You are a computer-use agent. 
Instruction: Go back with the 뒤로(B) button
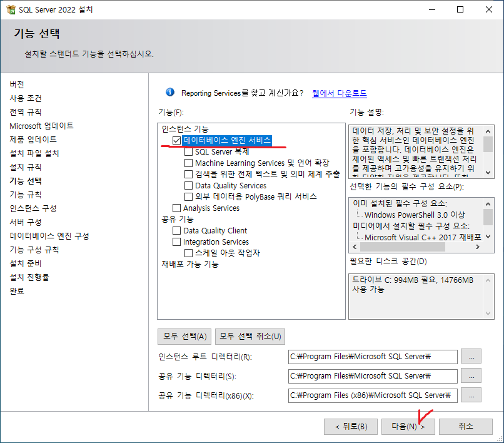coord(351,427)
